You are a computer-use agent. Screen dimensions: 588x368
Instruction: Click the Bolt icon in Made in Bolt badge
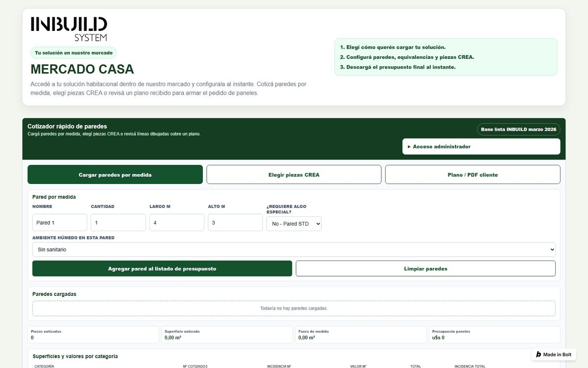pos(539,354)
